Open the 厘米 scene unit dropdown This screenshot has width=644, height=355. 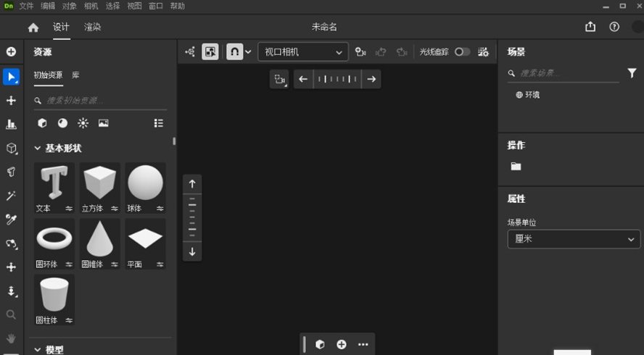[x=574, y=239]
